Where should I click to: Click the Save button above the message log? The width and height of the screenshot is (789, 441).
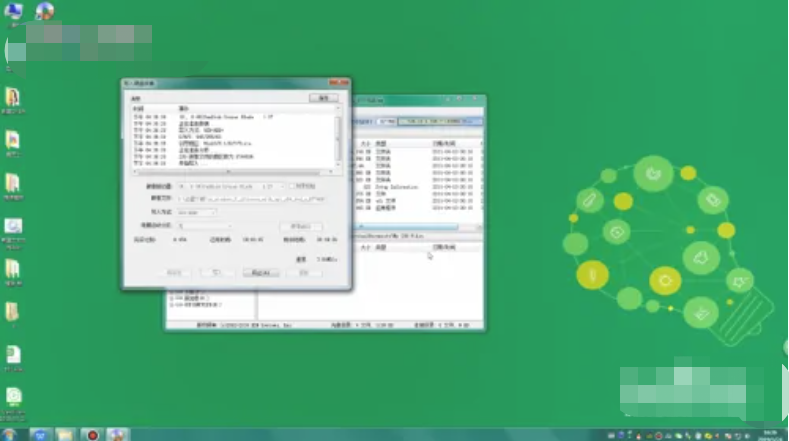point(323,98)
